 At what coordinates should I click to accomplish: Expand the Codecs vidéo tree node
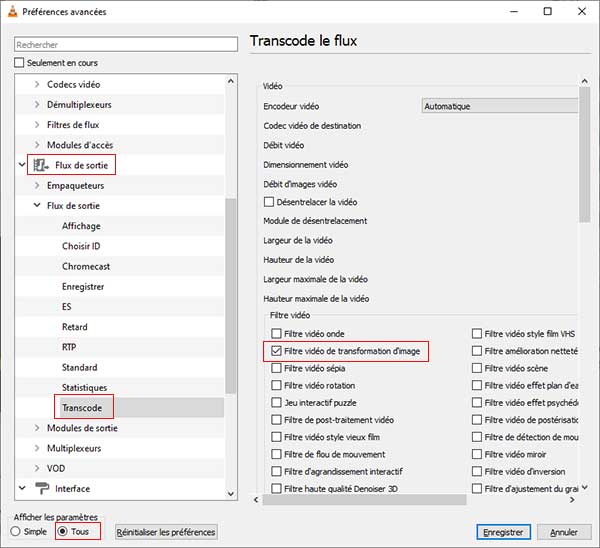(x=38, y=85)
